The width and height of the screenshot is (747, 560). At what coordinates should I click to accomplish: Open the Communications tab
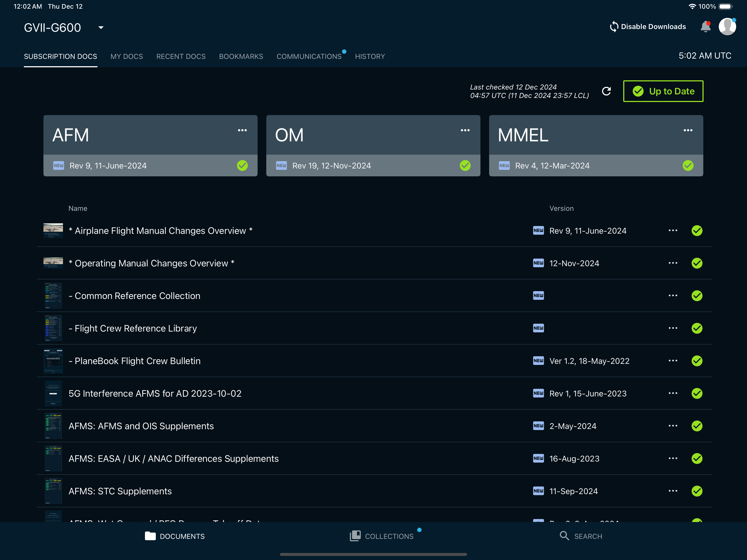pyautogui.click(x=309, y=56)
